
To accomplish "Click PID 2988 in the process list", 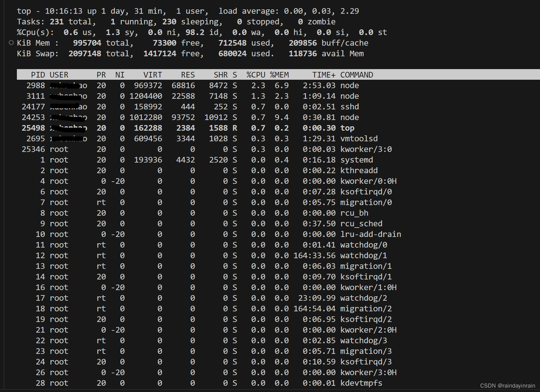I will click(36, 86).
